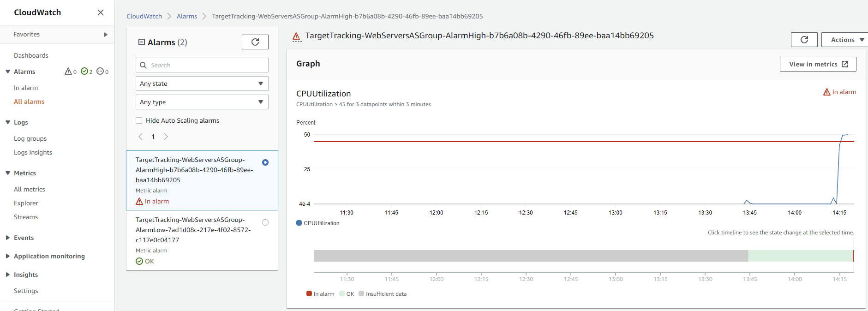The width and height of the screenshot is (868, 311).
Task: Select the AlarmHigh alarm radio button
Action: [265, 162]
